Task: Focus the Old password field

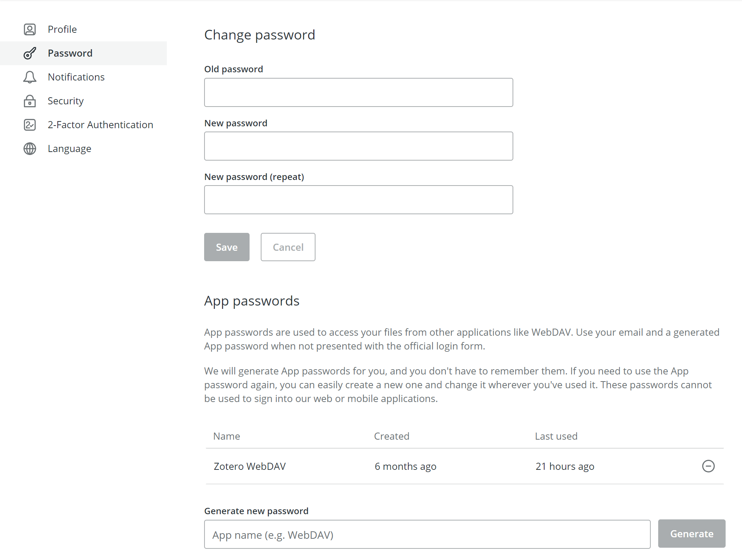Action: [x=358, y=92]
